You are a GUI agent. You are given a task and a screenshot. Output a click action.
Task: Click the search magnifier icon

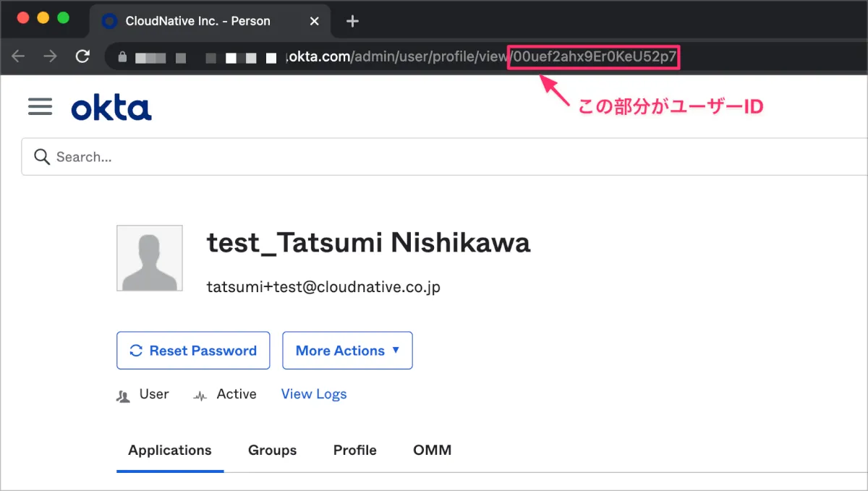tap(42, 157)
